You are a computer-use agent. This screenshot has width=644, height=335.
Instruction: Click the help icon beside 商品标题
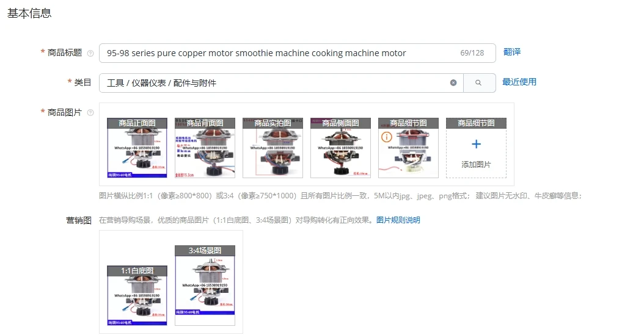coord(90,53)
